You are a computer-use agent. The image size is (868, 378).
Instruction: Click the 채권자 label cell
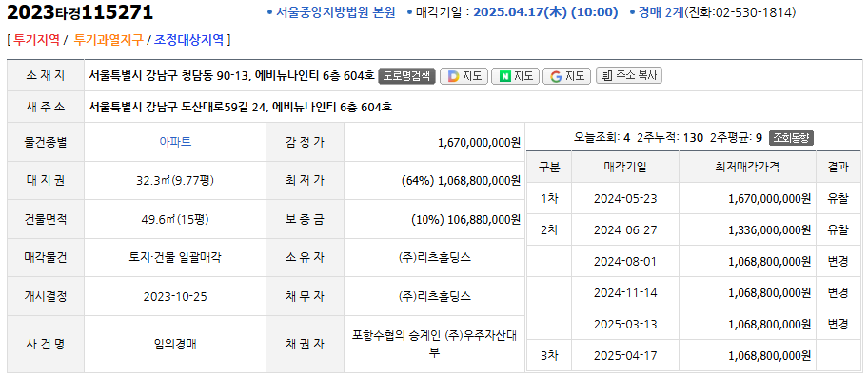pos(305,345)
